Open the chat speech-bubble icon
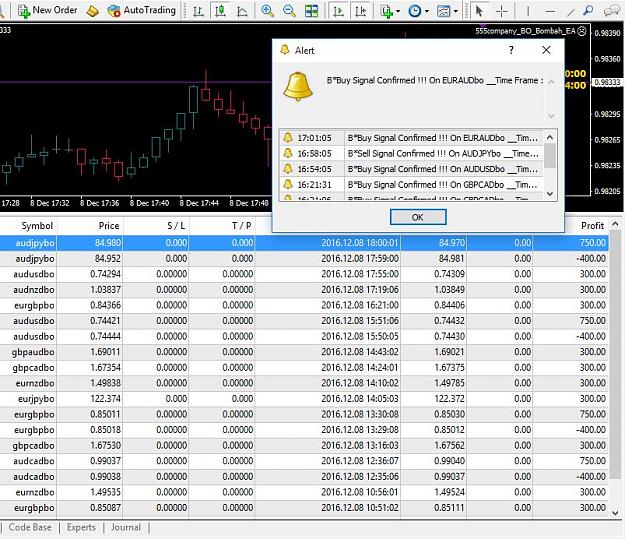625x539 pixels. [611, 11]
